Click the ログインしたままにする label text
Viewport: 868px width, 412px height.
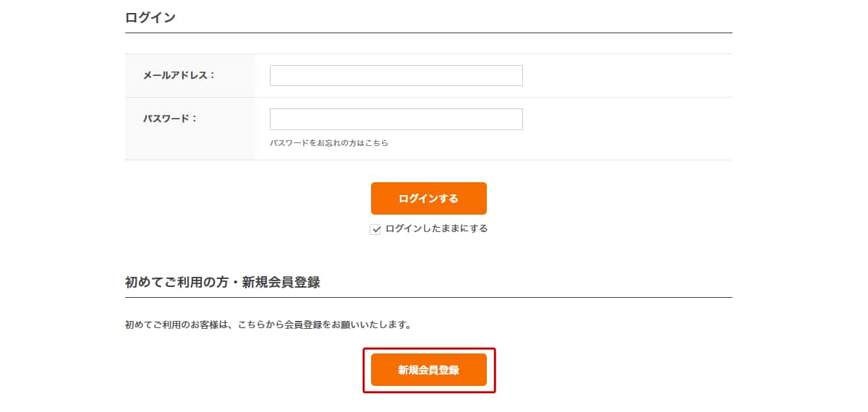click(436, 228)
